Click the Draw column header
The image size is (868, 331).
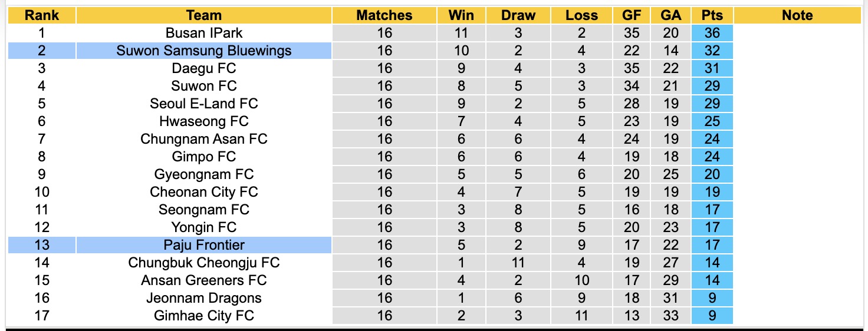coord(518,15)
